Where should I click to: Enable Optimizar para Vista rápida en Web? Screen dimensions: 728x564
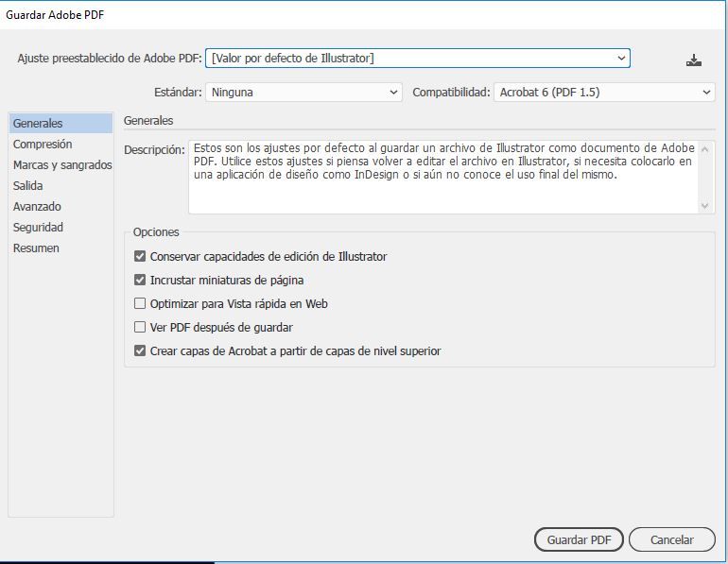click(140, 303)
